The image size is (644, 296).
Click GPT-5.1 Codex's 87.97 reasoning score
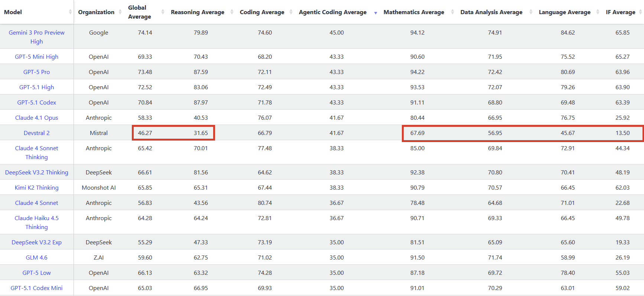201,102
